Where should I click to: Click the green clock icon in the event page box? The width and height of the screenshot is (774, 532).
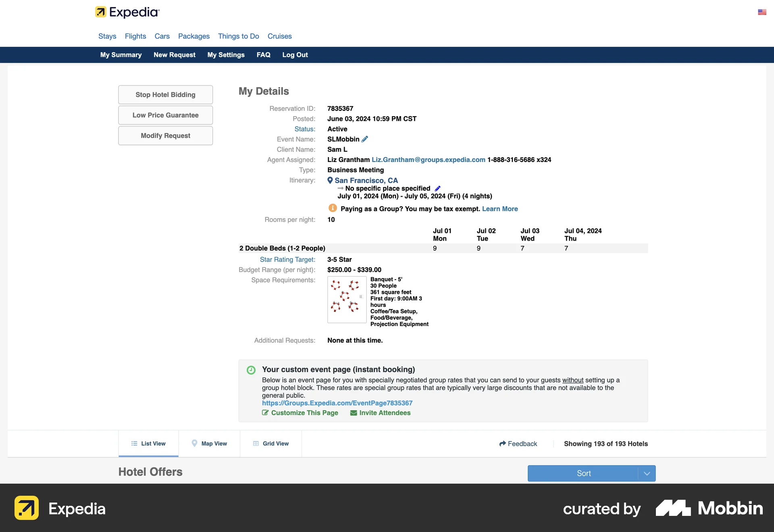coord(251,369)
